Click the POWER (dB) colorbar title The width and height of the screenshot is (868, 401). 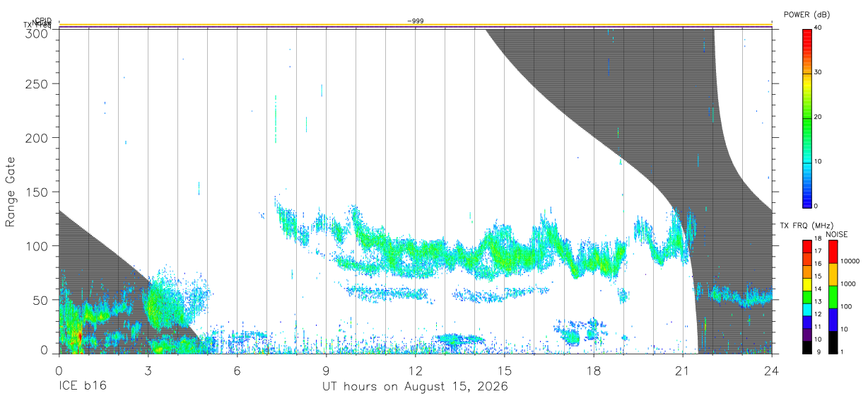pos(807,14)
